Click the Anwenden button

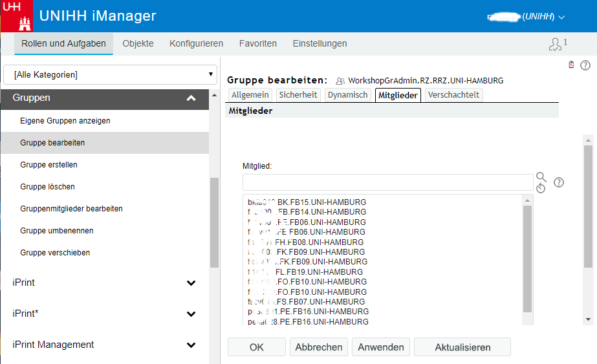381,347
